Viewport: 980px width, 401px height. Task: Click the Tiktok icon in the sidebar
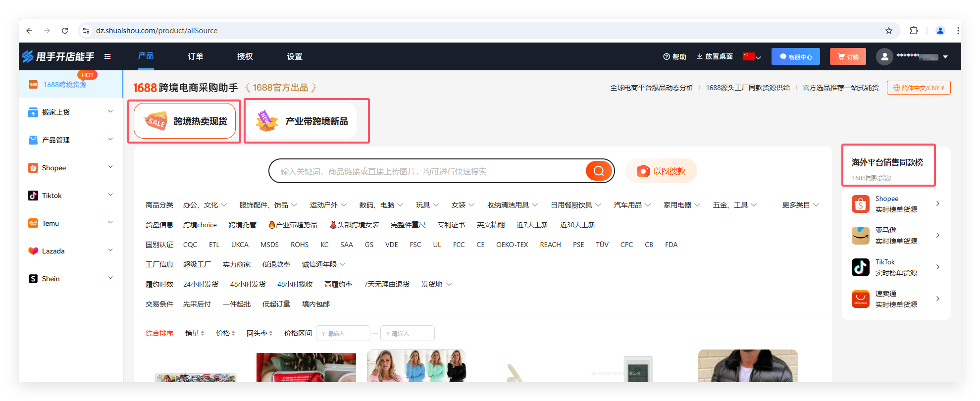tap(33, 196)
